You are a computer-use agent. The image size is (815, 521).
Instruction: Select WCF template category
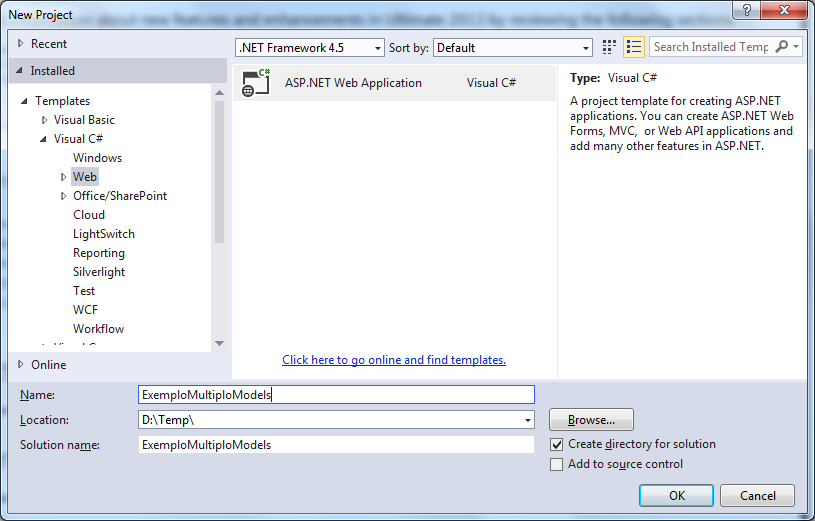click(85, 310)
